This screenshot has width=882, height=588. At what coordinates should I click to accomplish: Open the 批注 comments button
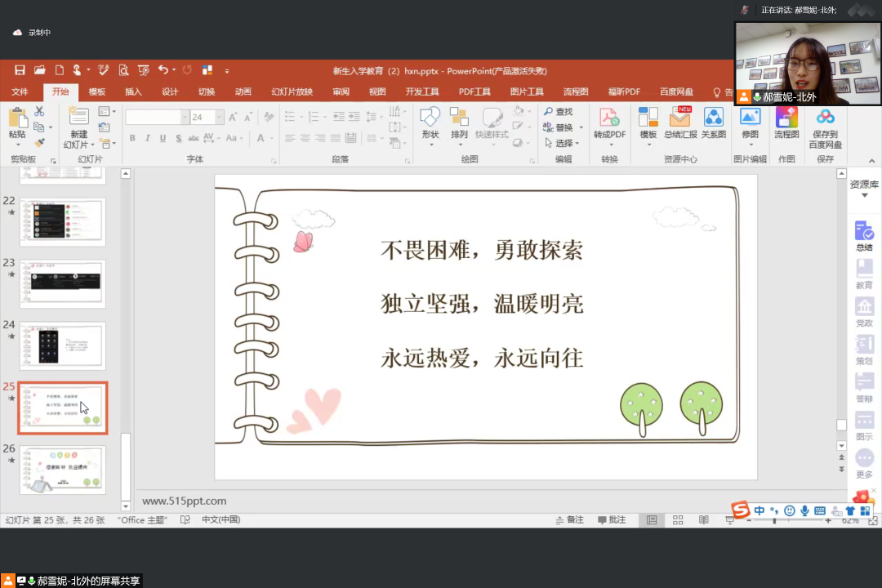(612, 520)
